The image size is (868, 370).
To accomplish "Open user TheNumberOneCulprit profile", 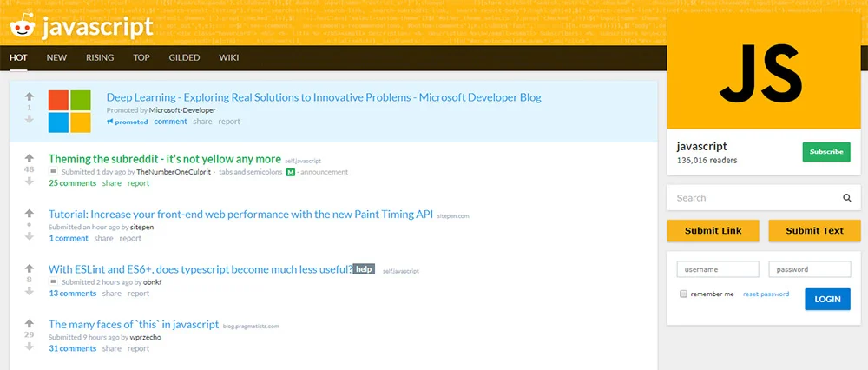I will tap(174, 172).
